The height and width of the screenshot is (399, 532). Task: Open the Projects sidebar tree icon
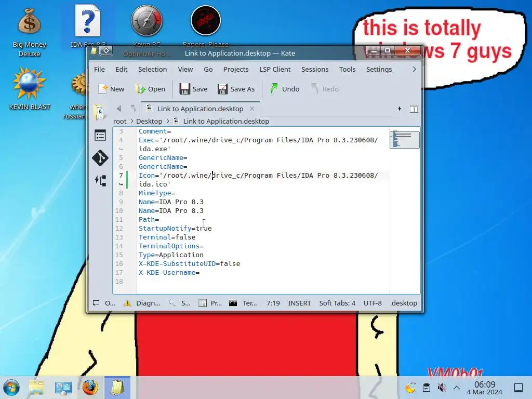tap(100, 180)
